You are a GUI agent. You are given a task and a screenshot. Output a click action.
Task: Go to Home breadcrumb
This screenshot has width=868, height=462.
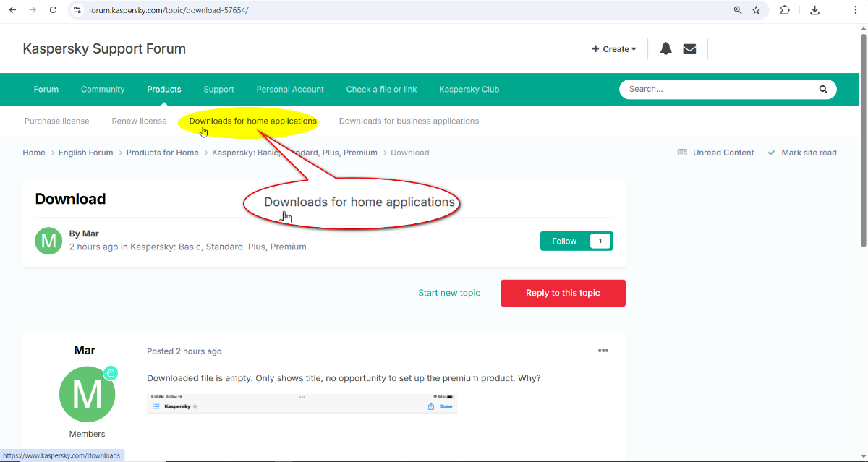34,153
